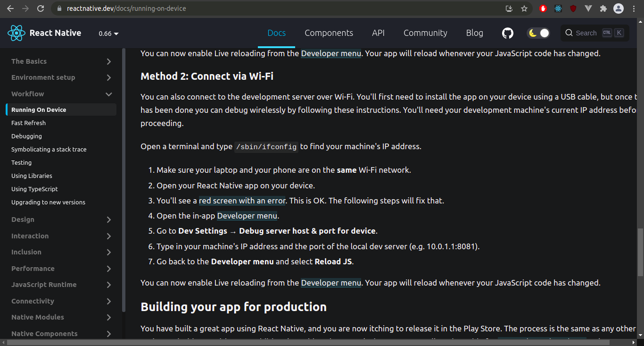Image resolution: width=644 pixels, height=346 pixels.
Task: Click the search magnifier icon
Action: point(569,33)
